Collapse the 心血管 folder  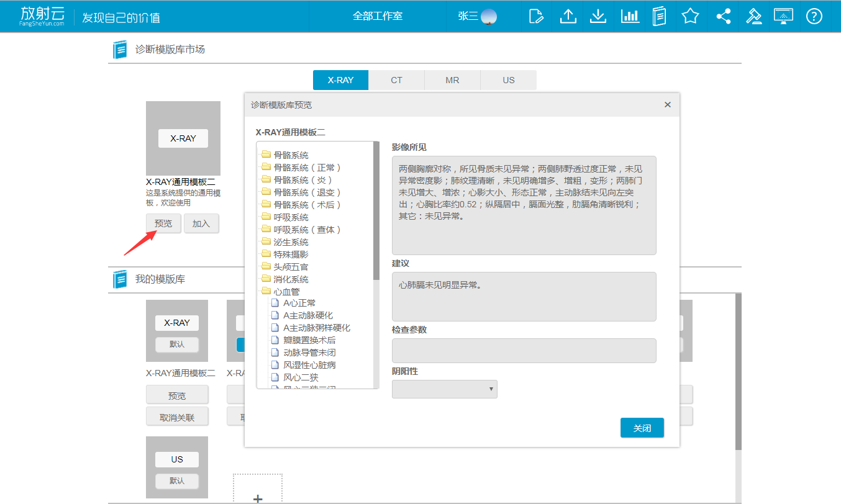[286, 292]
